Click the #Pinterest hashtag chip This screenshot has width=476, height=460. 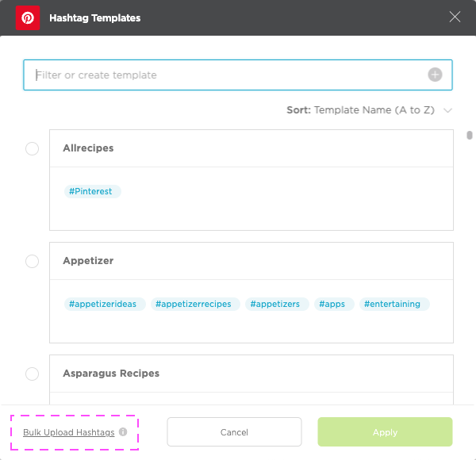93,191
